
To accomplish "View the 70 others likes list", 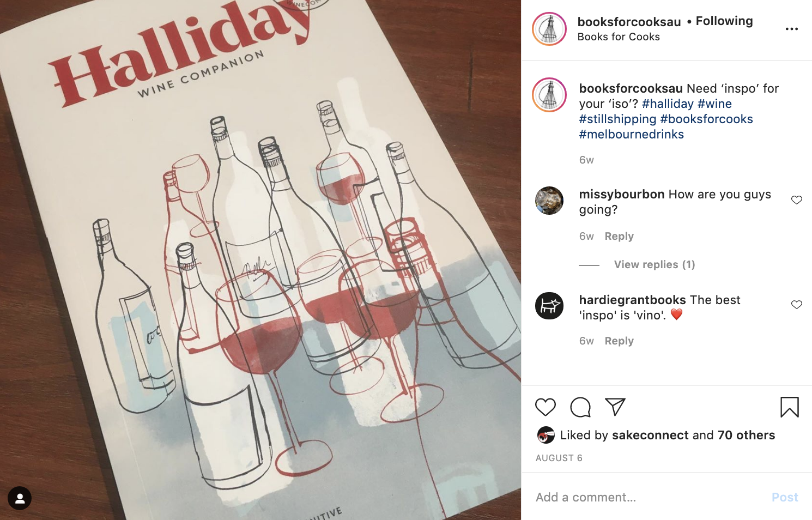I will (x=746, y=435).
